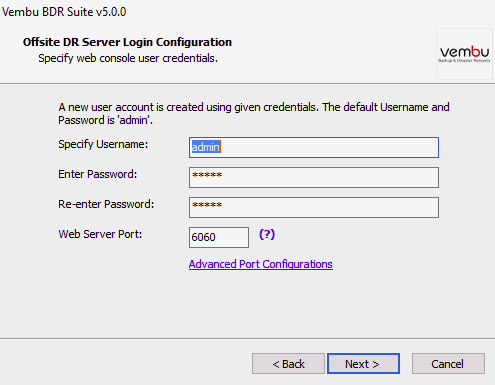The height and width of the screenshot is (385, 495).
Task: Cancel the installer setup
Action: point(448,364)
